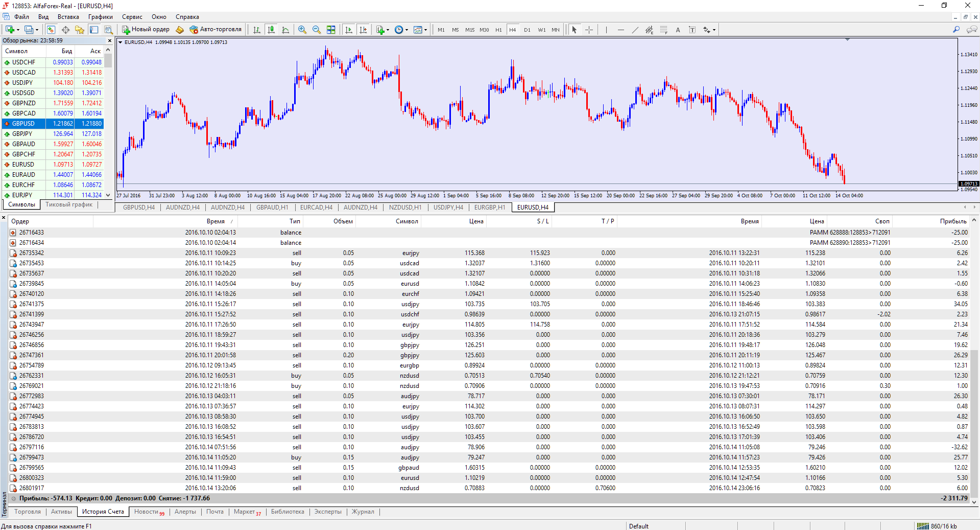The height and width of the screenshot is (530, 980).
Task: Switch to the Торговля terminal tab
Action: [x=28, y=512]
